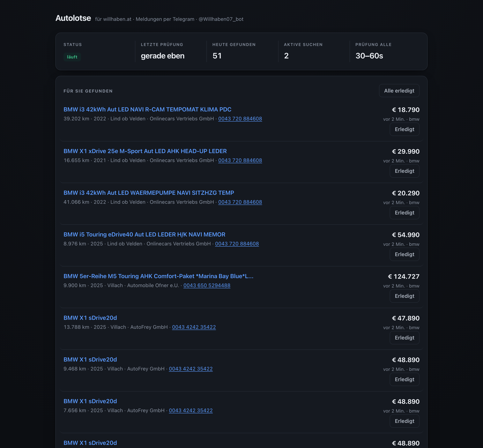Screen dimensions: 483x448
Task: Click the 30–60s check interval value
Action: pos(369,56)
